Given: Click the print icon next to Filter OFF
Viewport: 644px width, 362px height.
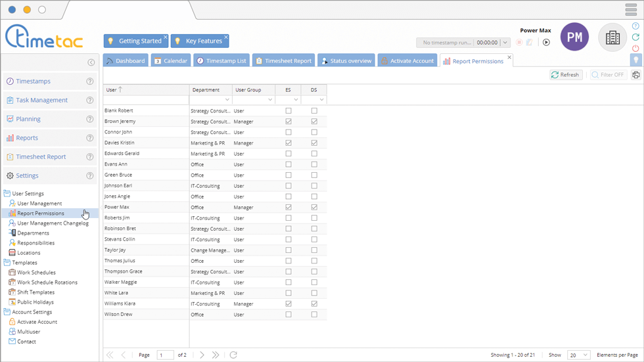Looking at the screenshot, I should (x=636, y=75).
